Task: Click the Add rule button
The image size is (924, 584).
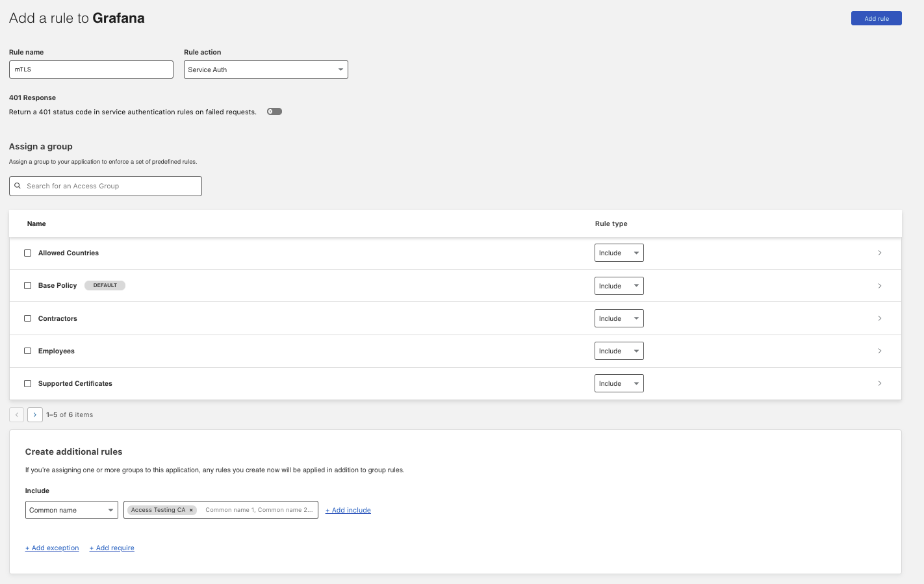Action: click(876, 18)
